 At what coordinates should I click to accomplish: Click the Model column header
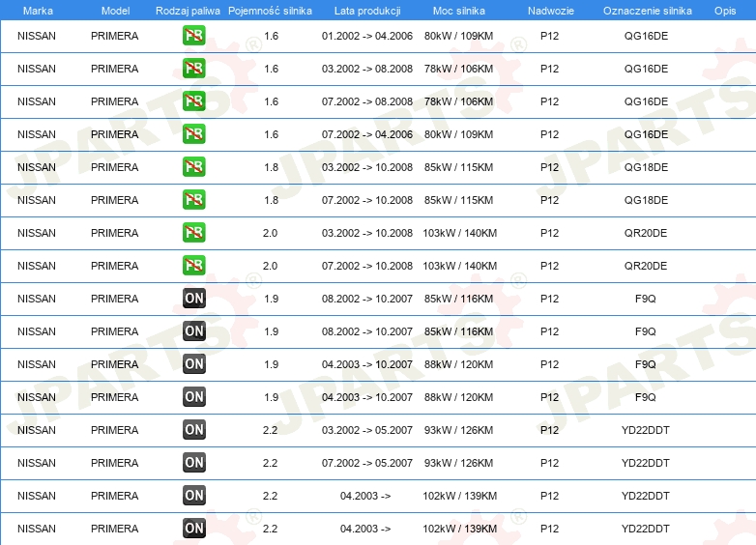tap(115, 11)
